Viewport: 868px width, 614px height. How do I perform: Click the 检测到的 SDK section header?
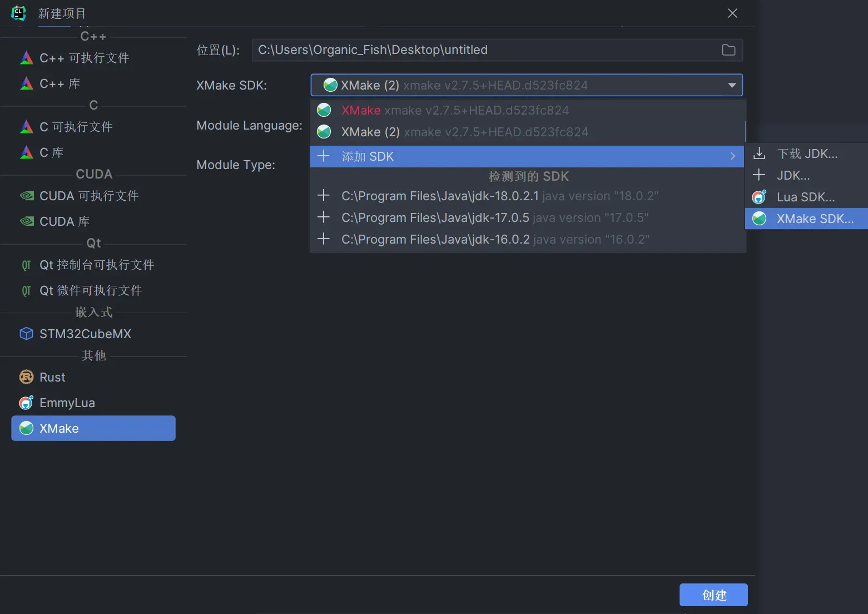pos(529,176)
